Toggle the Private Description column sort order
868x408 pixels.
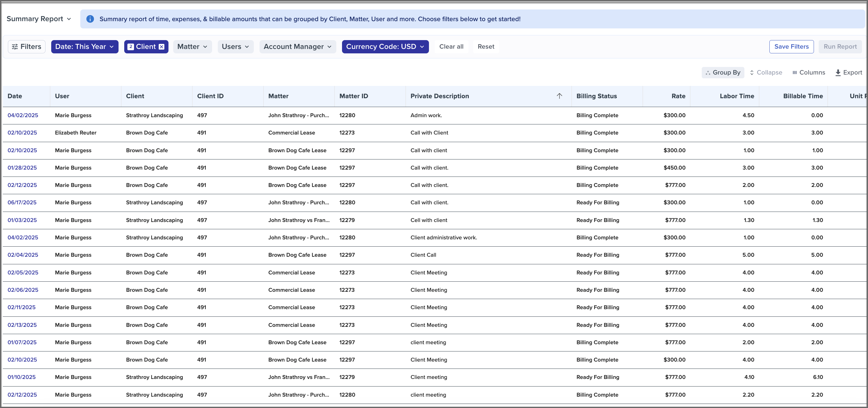click(x=559, y=96)
